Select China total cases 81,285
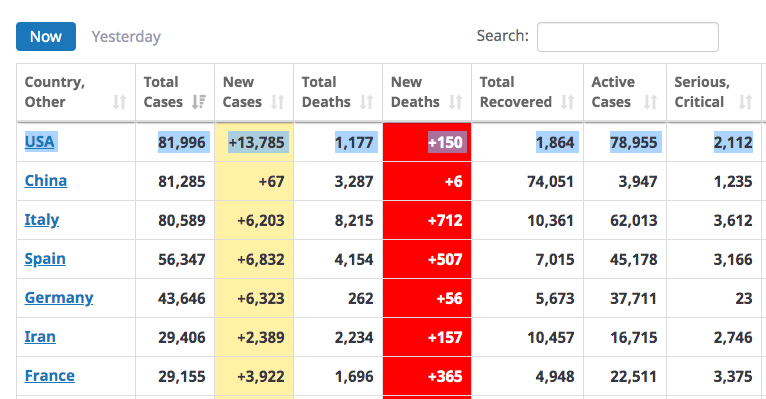 pyautogui.click(x=182, y=181)
